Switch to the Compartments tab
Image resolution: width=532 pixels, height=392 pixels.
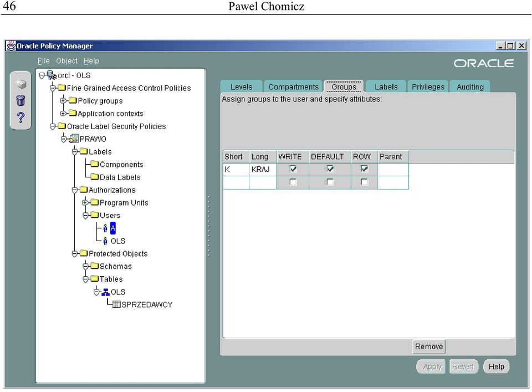click(293, 87)
